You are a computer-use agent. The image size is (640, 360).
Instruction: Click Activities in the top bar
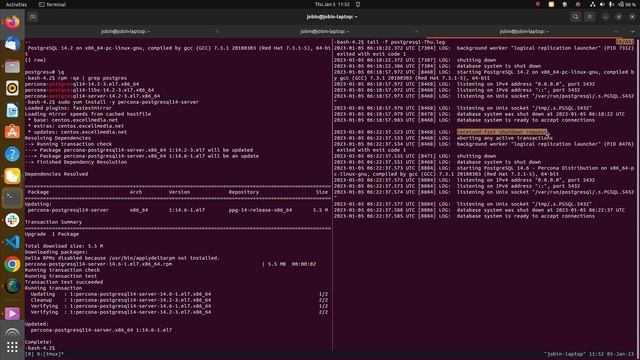16,4
